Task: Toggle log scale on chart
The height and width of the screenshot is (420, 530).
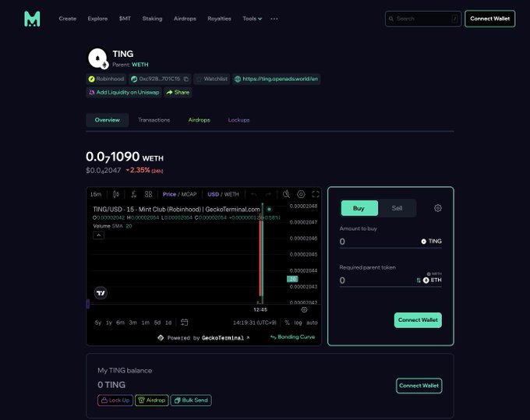Action: coord(298,323)
